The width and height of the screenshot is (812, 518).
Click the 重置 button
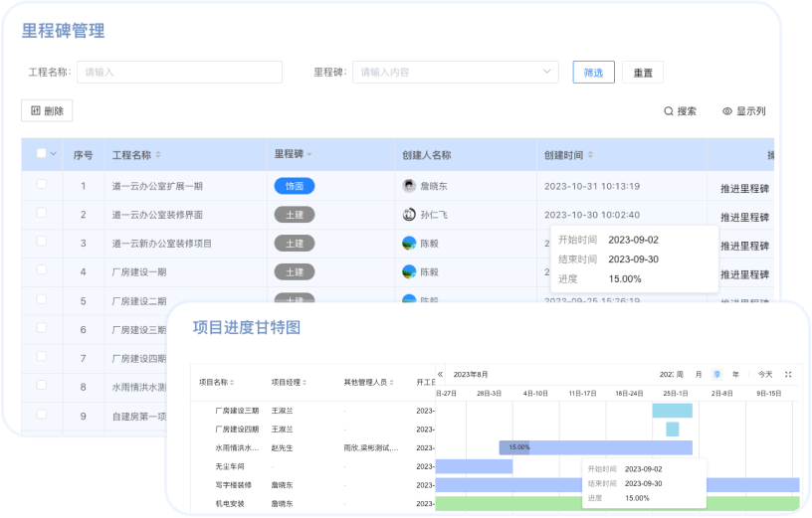[x=643, y=73]
